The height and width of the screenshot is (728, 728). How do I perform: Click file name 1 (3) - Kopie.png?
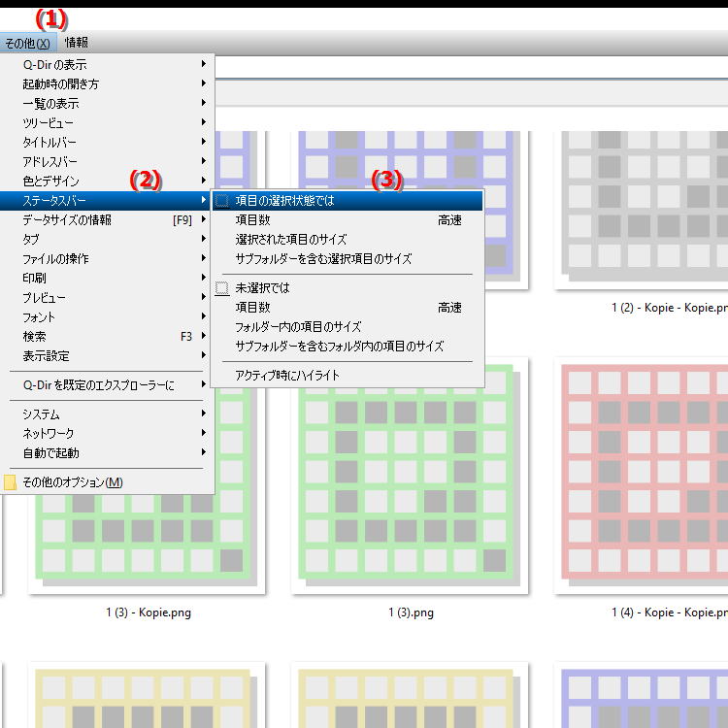coord(149,612)
